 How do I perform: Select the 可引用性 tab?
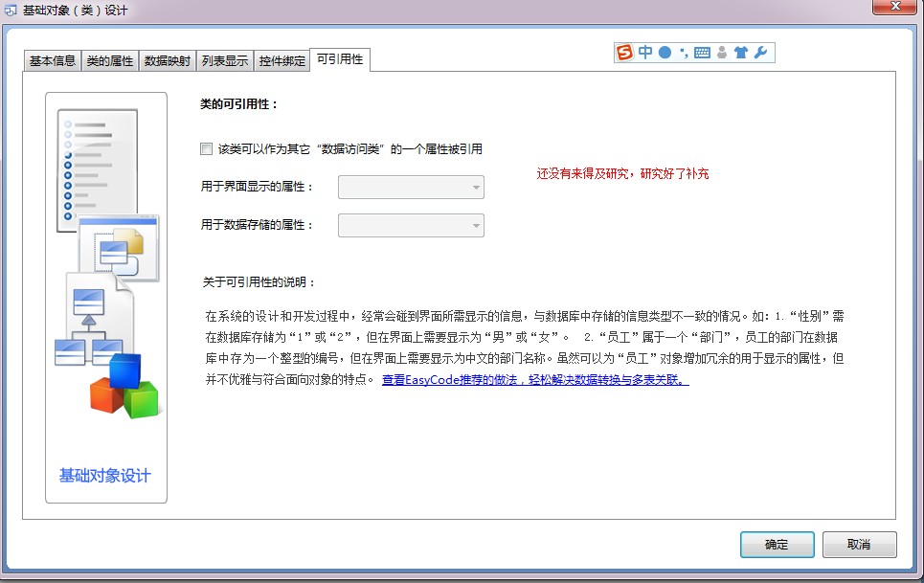[x=340, y=59]
